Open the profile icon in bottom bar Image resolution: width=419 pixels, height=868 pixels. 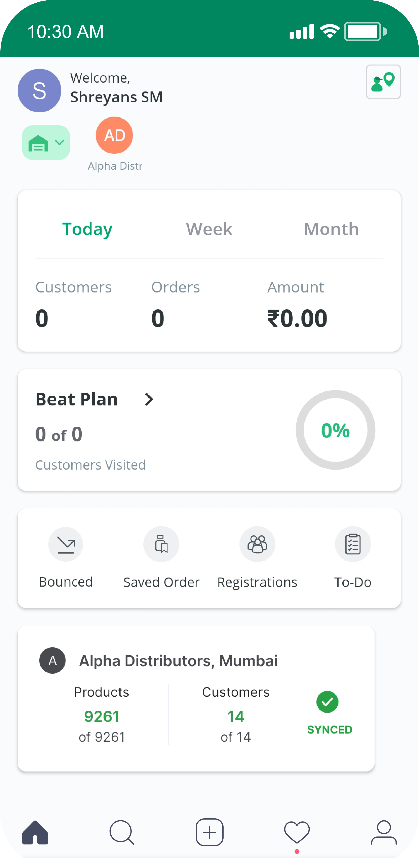384,832
